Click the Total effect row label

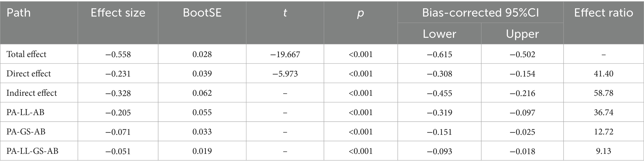tap(26, 54)
